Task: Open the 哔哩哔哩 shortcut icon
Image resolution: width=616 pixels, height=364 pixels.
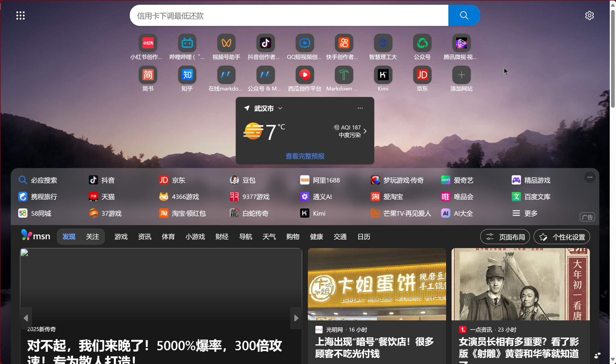Action: click(187, 43)
